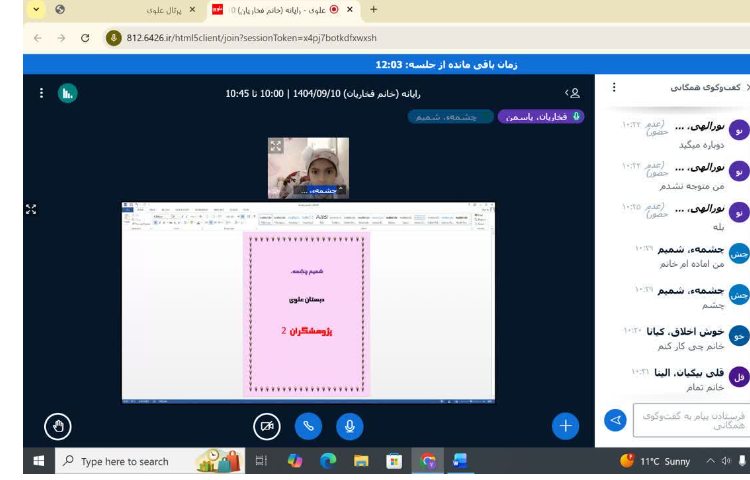Leave audio with the phone button
Screen dimensions: 750x480
coord(309,426)
